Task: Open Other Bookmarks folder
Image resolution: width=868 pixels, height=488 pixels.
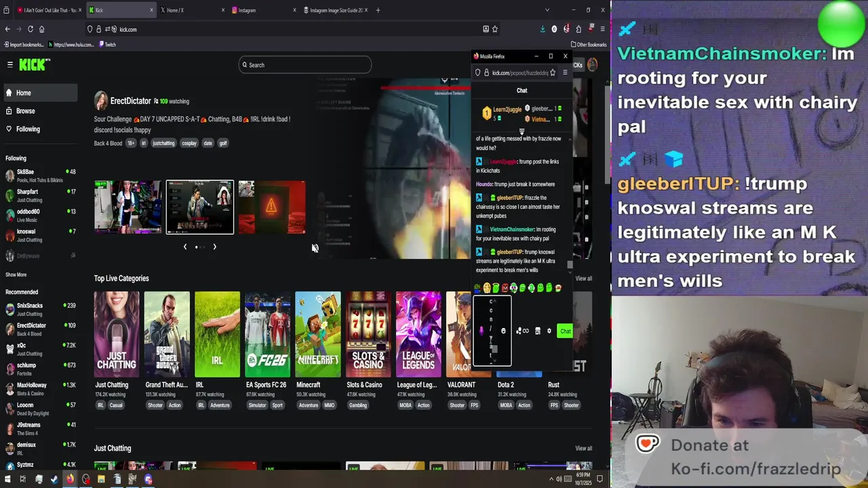Action: pyautogui.click(x=589, y=45)
